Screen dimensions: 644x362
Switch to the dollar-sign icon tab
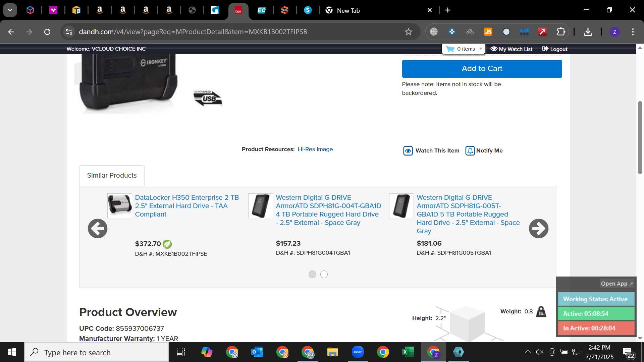click(x=308, y=10)
